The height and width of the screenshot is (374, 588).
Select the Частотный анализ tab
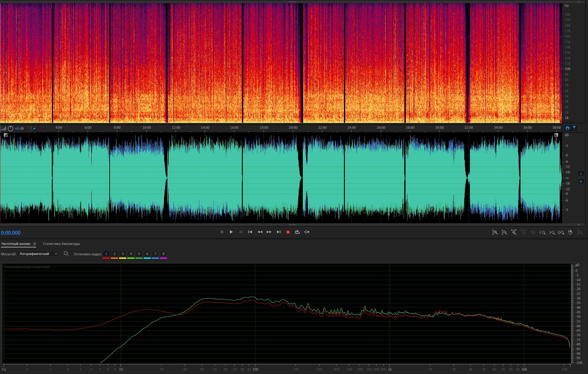16,244
